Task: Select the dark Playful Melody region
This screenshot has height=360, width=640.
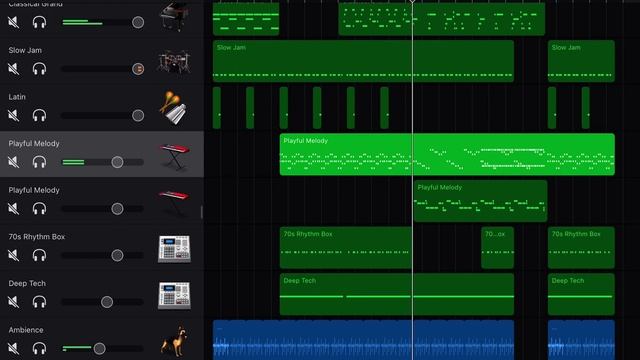Action: coord(480,201)
